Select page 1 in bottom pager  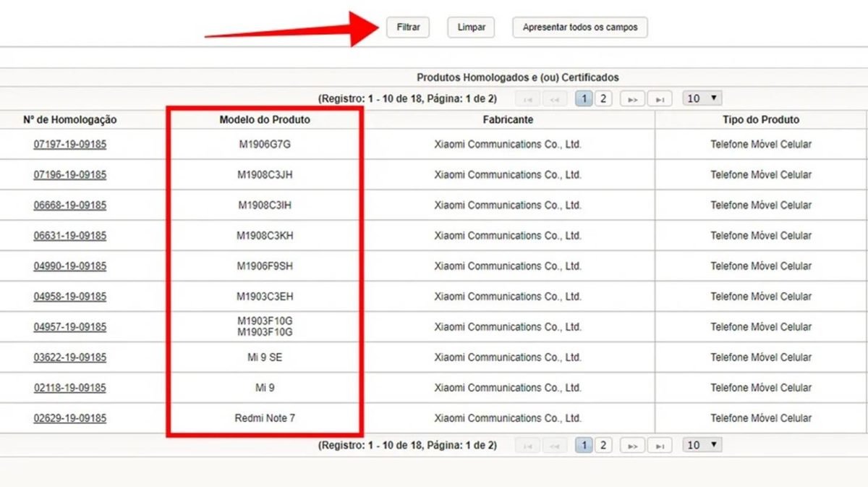(584, 445)
